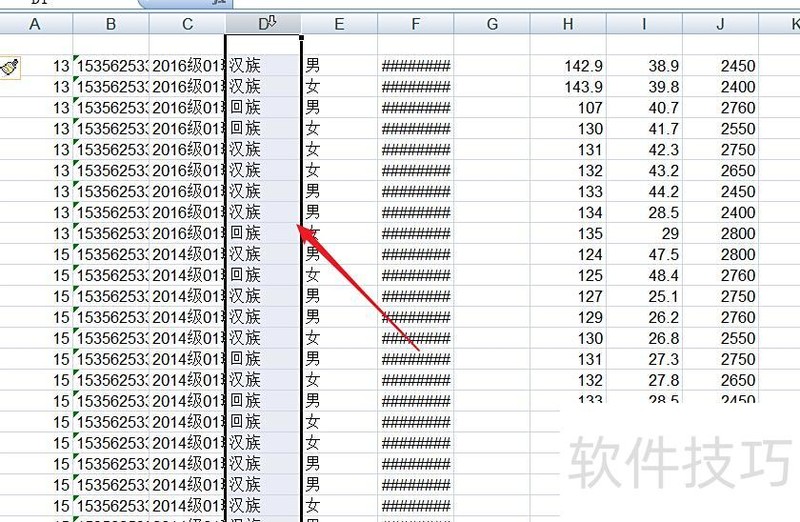The height and width of the screenshot is (522, 800).
Task: Click cell with value 41.7
Action: (644, 129)
